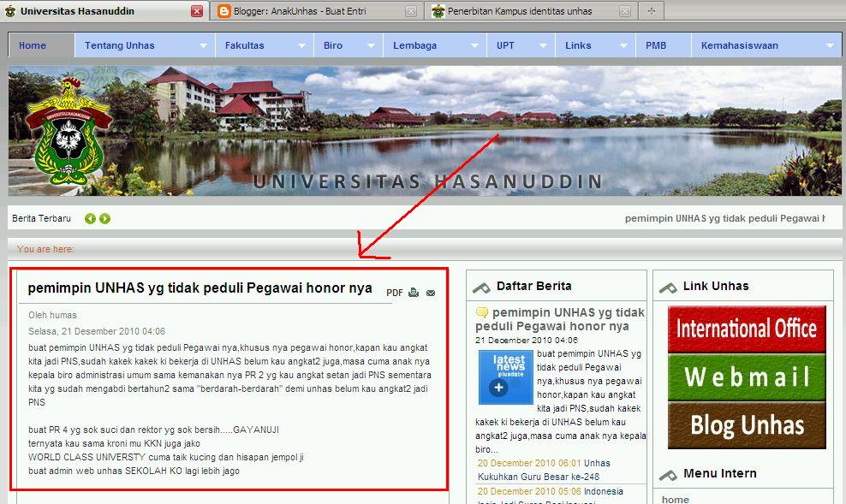Screen dimensions: 846x504
Task: Open the Links menu
Action: (595, 45)
